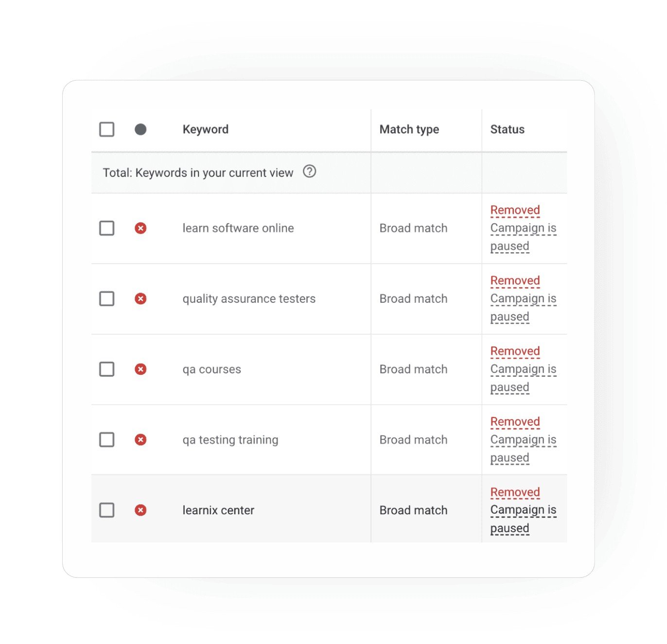Tick the qa courses row checkbox
The width and height of the screenshot is (667, 644).
click(x=107, y=369)
